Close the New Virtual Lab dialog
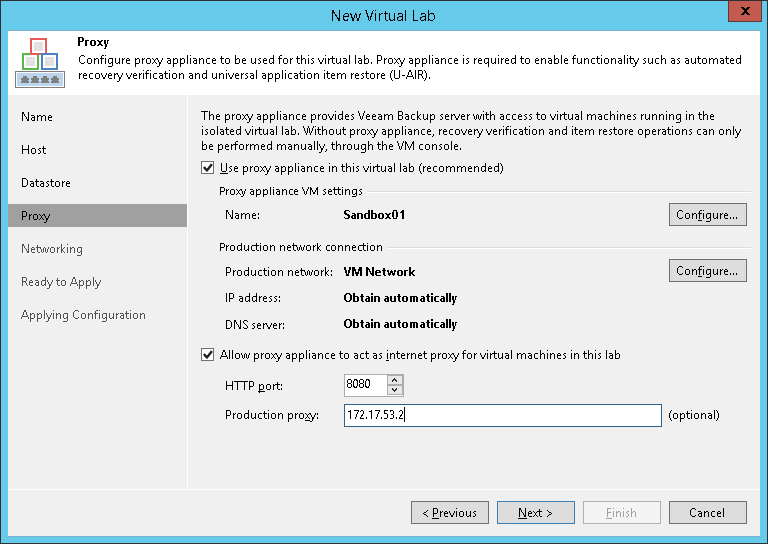 point(742,14)
